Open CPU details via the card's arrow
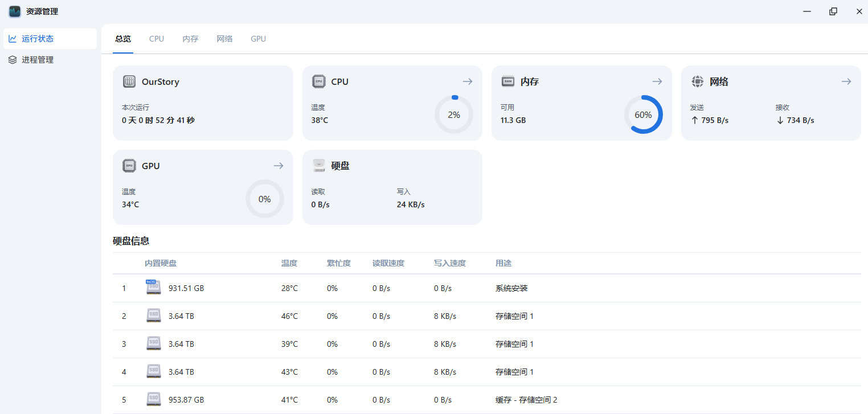Viewport: 868px width, 414px height. 467,81
